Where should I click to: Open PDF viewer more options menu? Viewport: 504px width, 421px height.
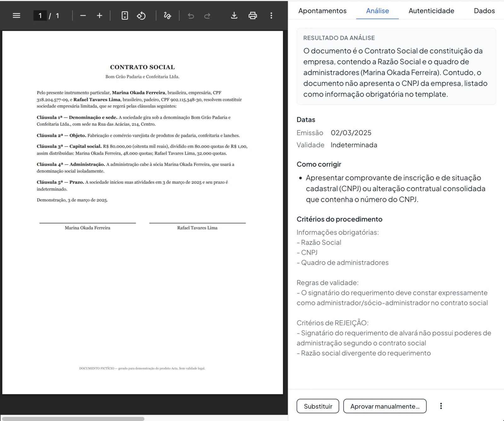(271, 15)
